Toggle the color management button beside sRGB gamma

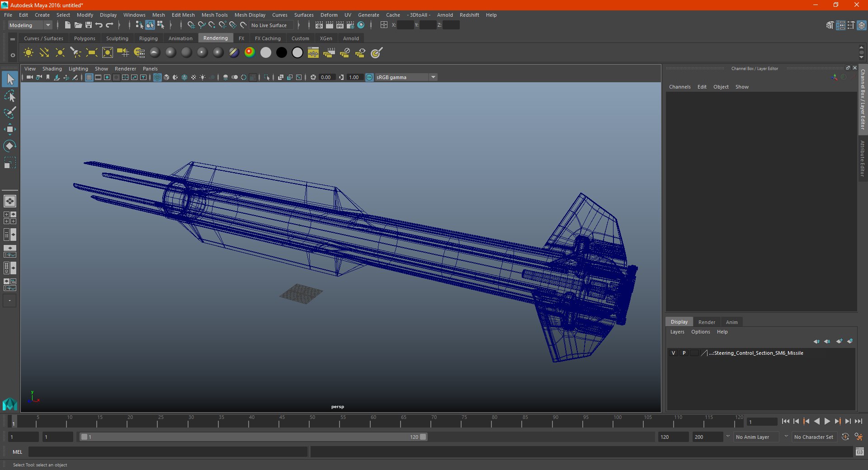[x=369, y=77]
